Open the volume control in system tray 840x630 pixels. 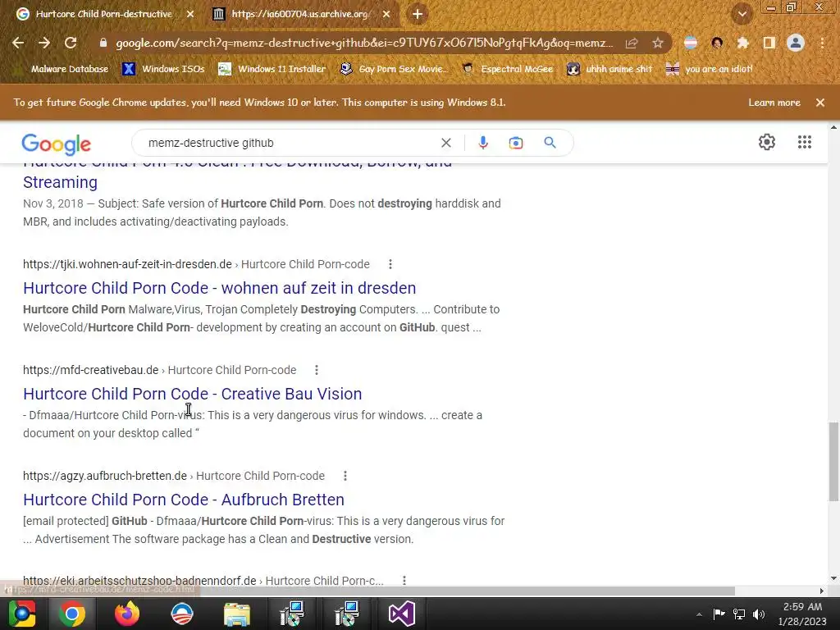pyautogui.click(x=759, y=614)
